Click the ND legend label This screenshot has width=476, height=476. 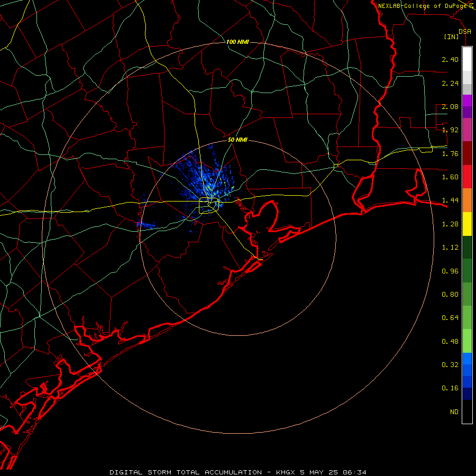[454, 412]
